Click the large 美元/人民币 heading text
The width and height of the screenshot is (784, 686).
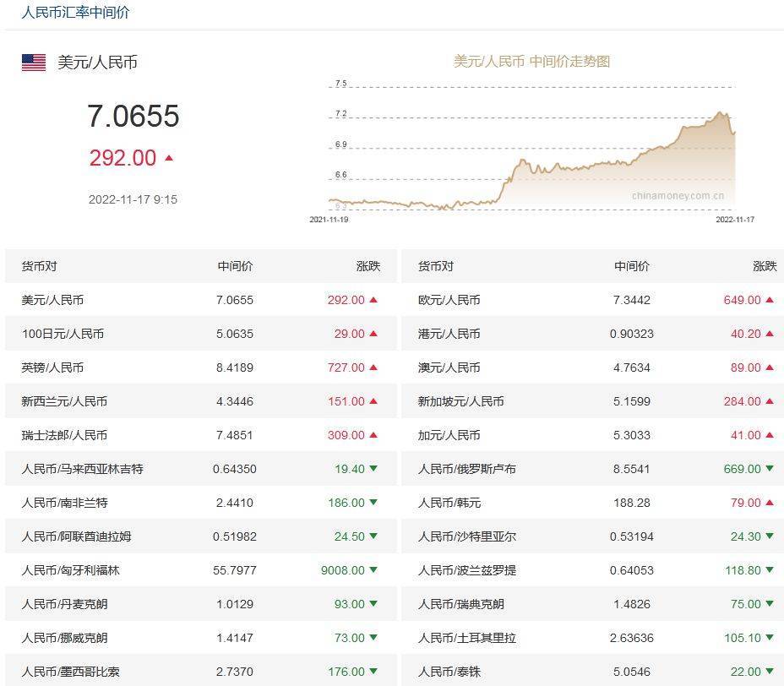[x=97, y=63]
